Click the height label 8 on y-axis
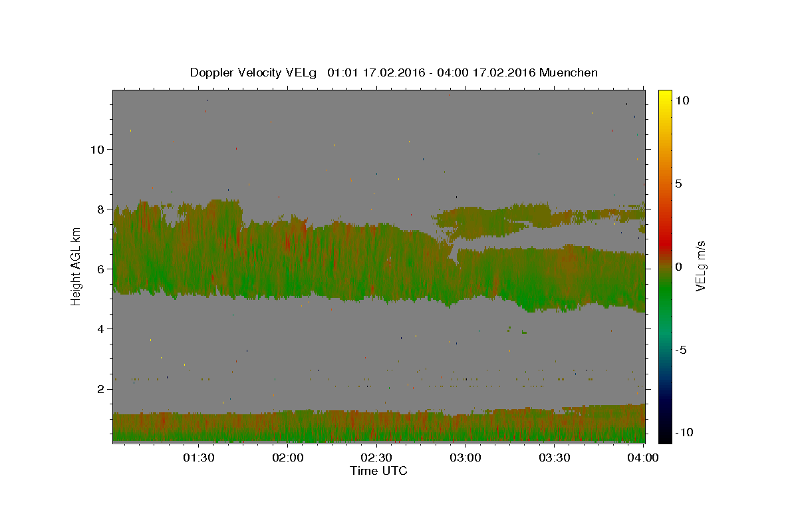798x532 pixels. point(100,209)
